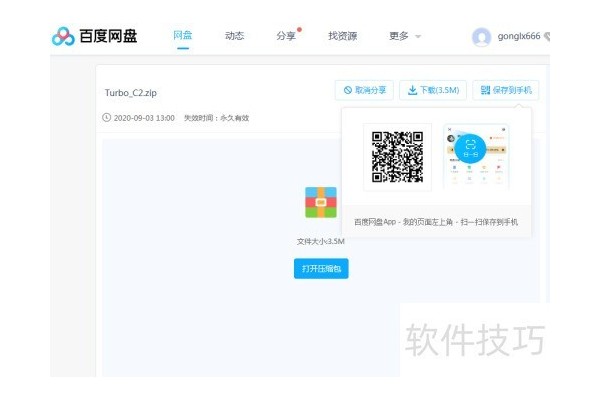Click the QR code image
The width and height of the screenshot is (600, 400).
[x=397, y=157]
